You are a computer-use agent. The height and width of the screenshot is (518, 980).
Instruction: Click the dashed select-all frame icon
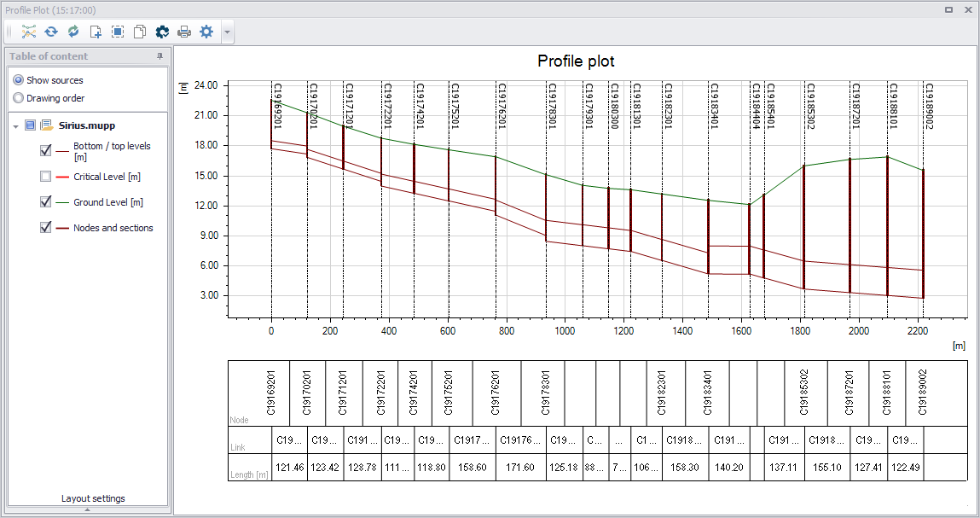point(118,32)
